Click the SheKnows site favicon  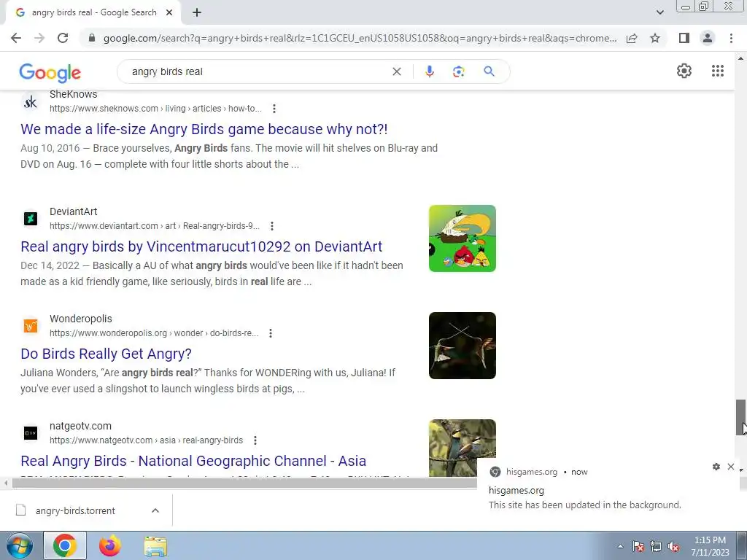tap(31, 102)
